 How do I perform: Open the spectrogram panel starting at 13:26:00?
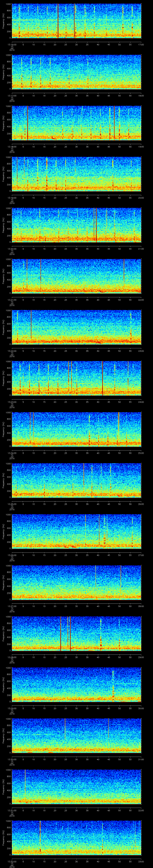(77, 531)
